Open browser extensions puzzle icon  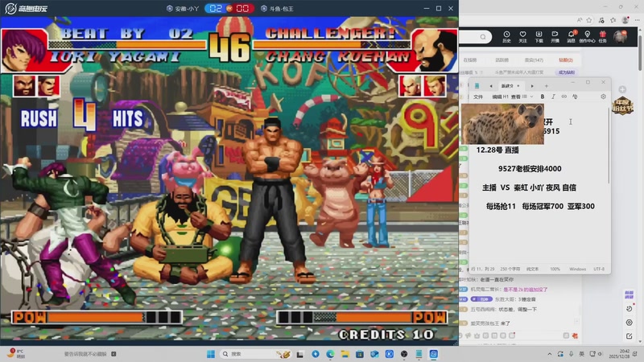point(601,19)
